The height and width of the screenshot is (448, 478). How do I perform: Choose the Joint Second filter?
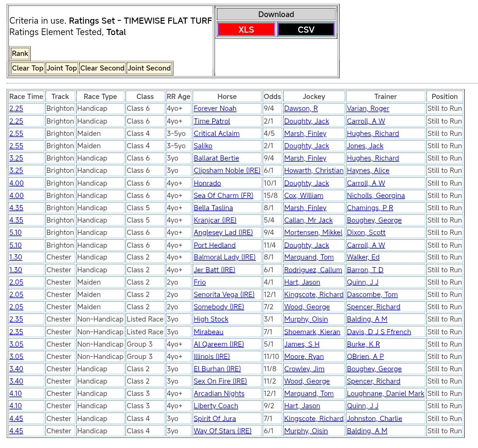149,68
